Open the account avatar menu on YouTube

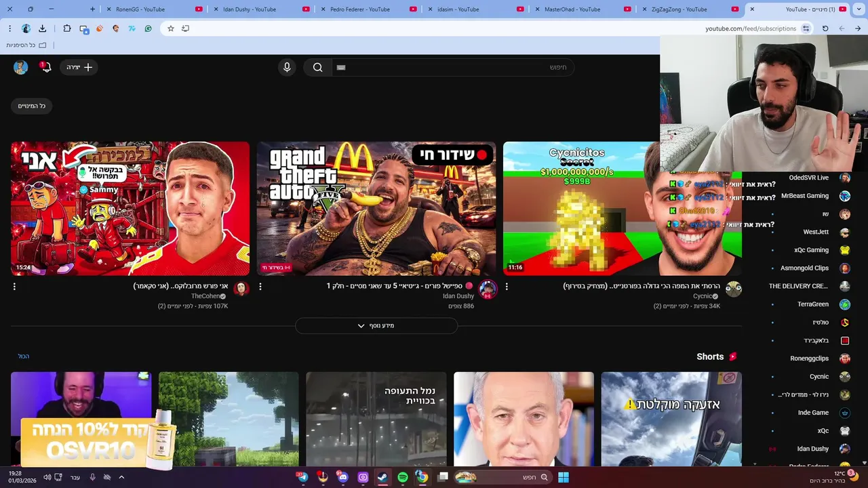point(21,67)
